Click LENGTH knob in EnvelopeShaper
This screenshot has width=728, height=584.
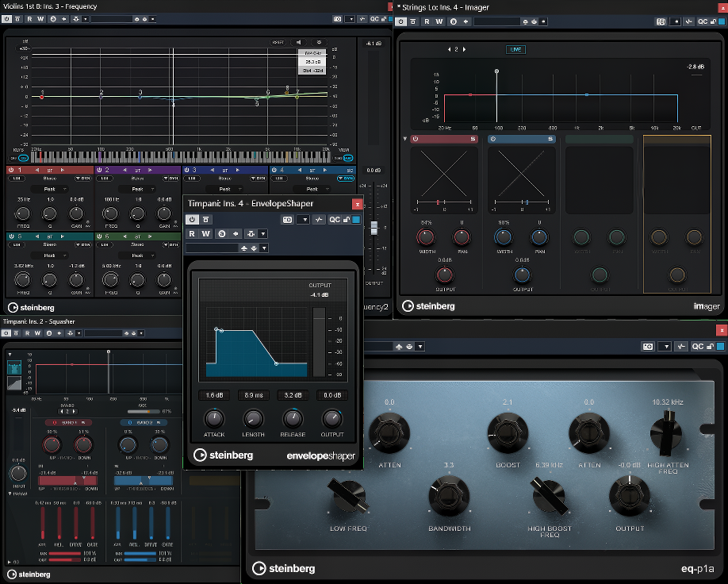(x=253, y=419)
